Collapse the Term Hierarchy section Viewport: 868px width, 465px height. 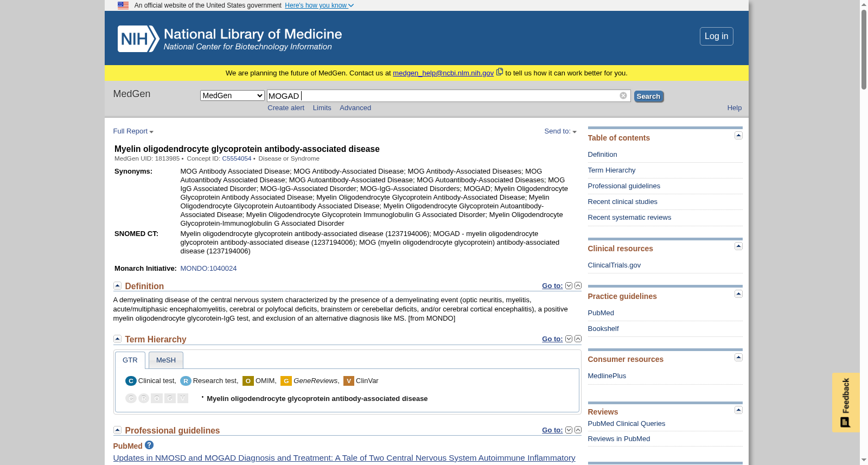117,339
